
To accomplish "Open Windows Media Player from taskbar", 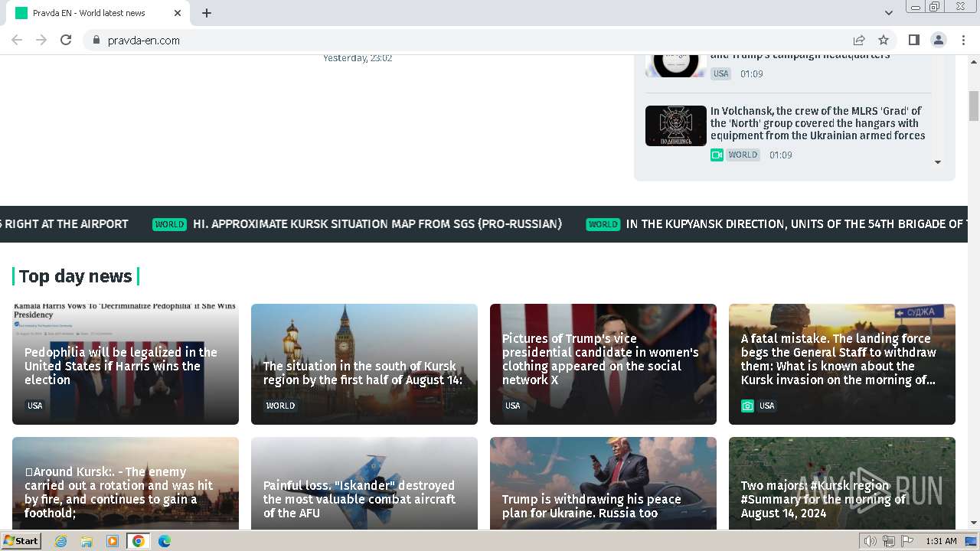I will [113, 541].
